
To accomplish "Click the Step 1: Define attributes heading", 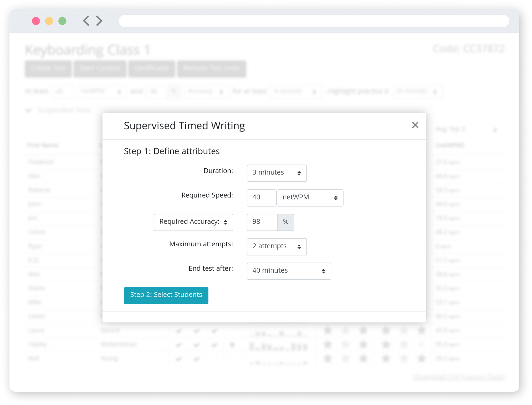I will (172, 151).
